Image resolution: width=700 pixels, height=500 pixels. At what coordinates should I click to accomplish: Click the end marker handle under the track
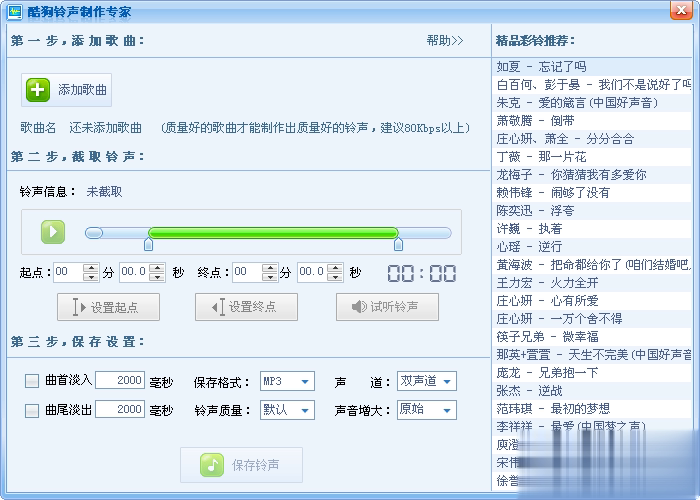coord(398,244)
